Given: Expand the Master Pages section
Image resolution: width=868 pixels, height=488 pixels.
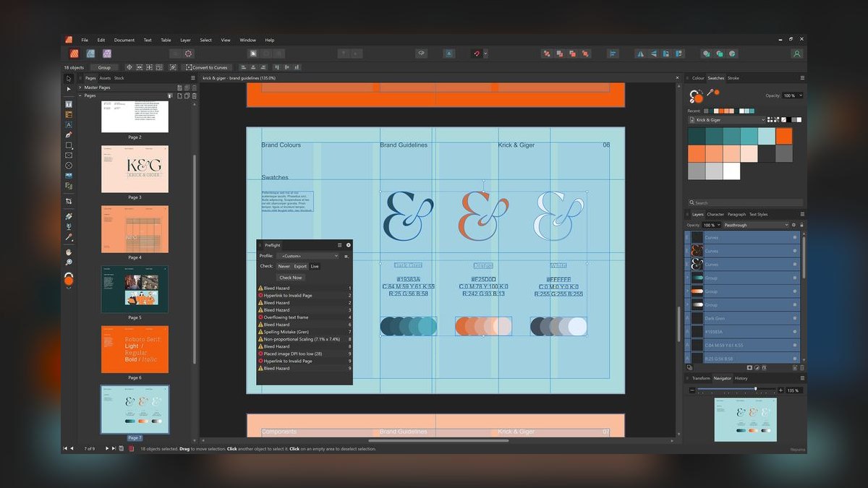Looking at the screenshot, I should tap(80, 87).
